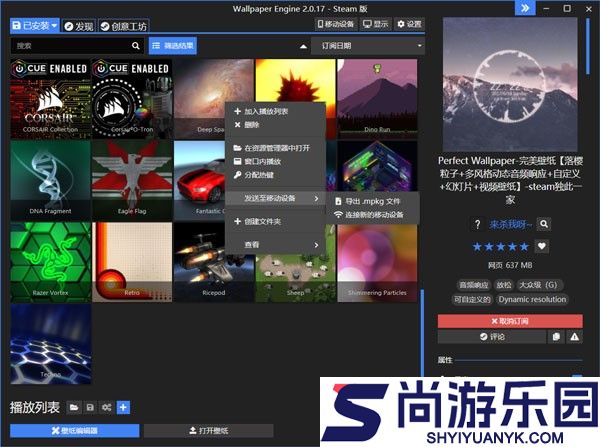The image size is (600, 447).
Task: Collapse sidebar with double chevron button
Action: pos(525,8)
